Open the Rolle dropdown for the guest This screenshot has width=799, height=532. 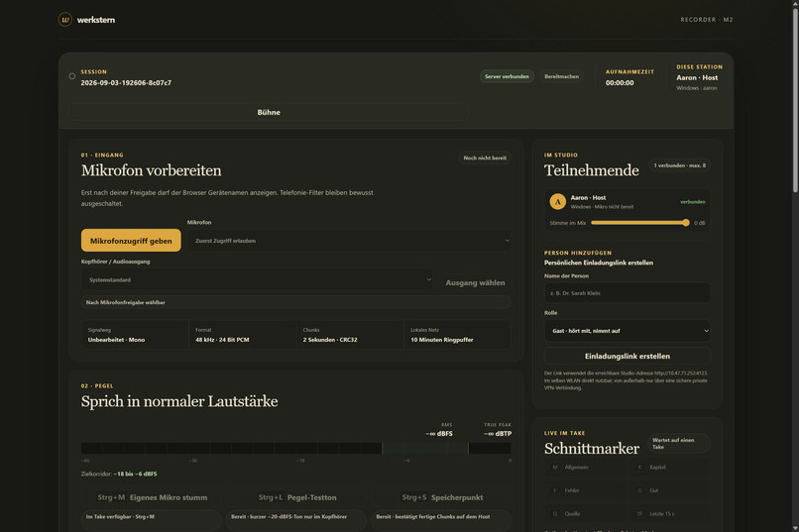coord(628,331)
